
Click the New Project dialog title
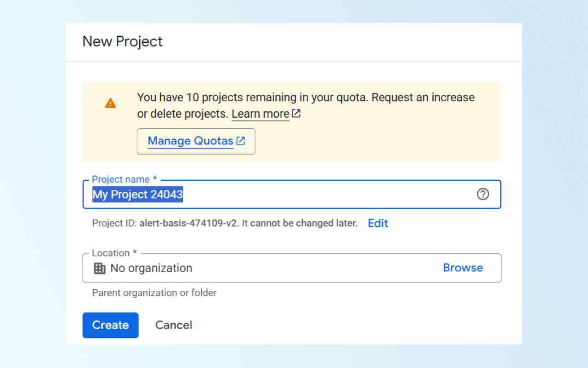123,41
